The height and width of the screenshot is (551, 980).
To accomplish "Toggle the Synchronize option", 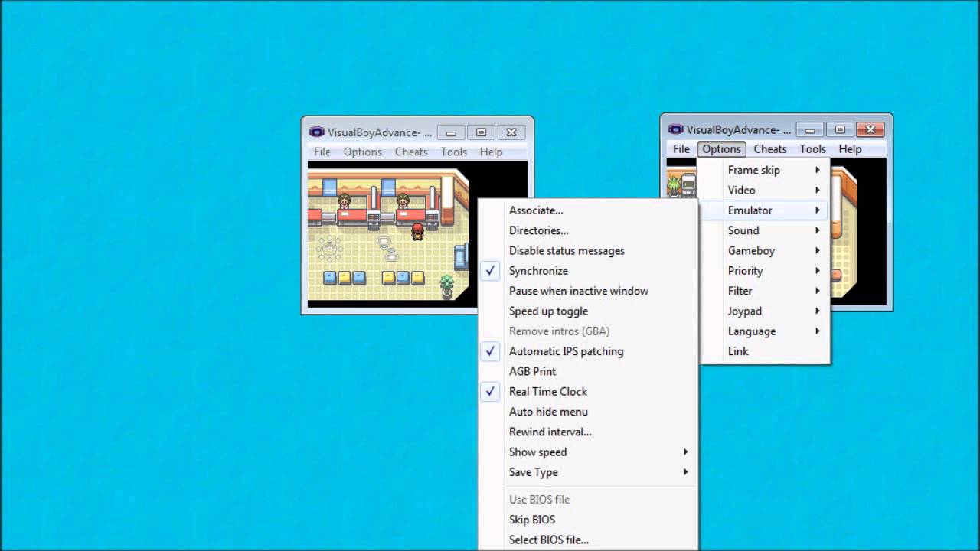I will point(587,271).
